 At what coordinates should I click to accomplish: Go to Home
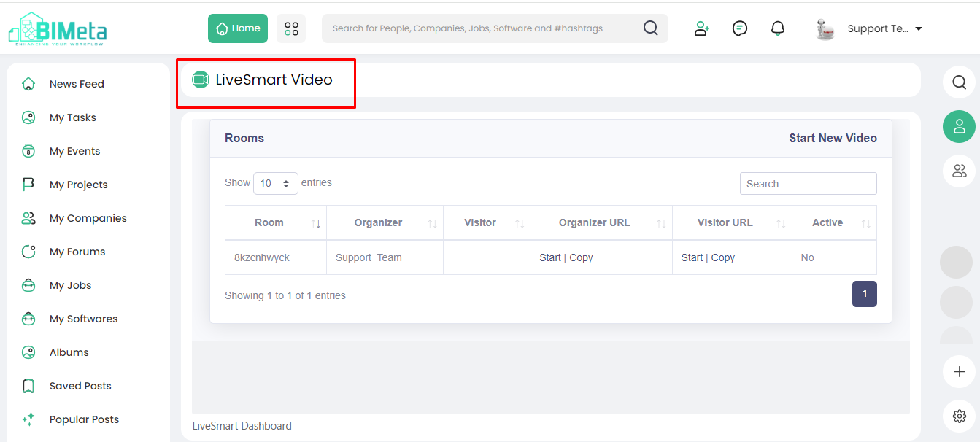(x=238, y=28)
